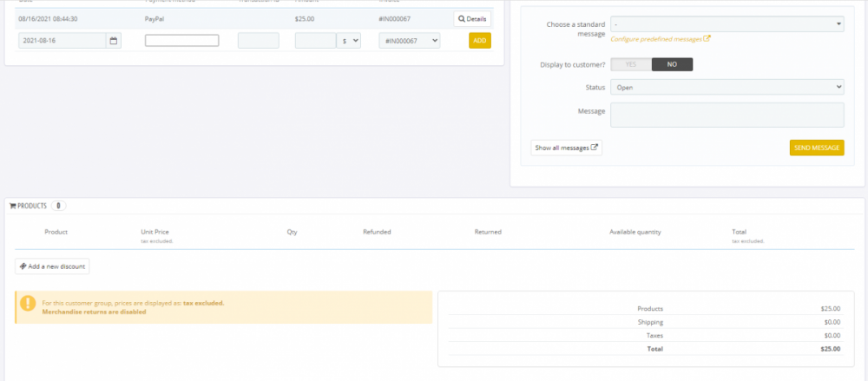Focus the payment method text field

181,41
